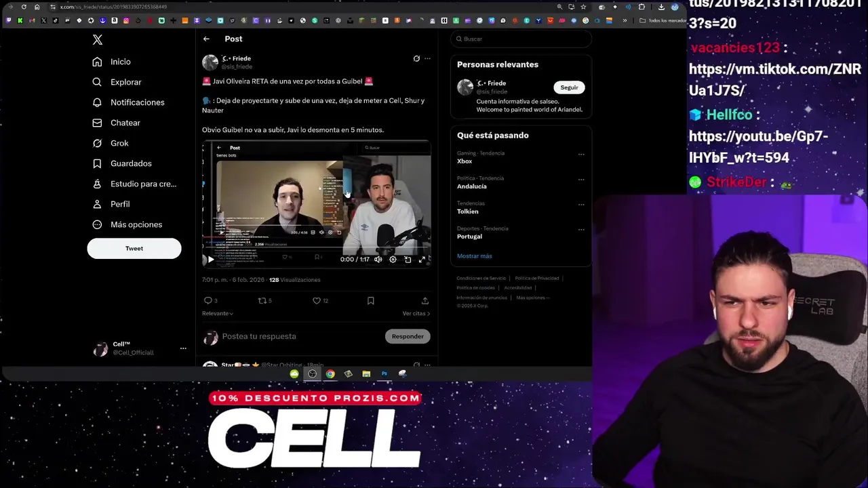This screenshot has height=488, width=868.
Task: Open more options for Xbox trend
Action: click(581, 155)
